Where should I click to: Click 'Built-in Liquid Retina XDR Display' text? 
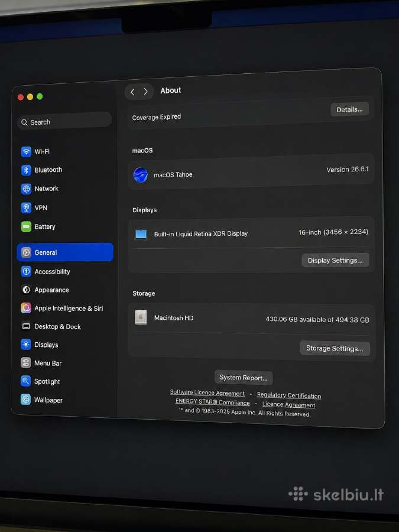[201, 233]
